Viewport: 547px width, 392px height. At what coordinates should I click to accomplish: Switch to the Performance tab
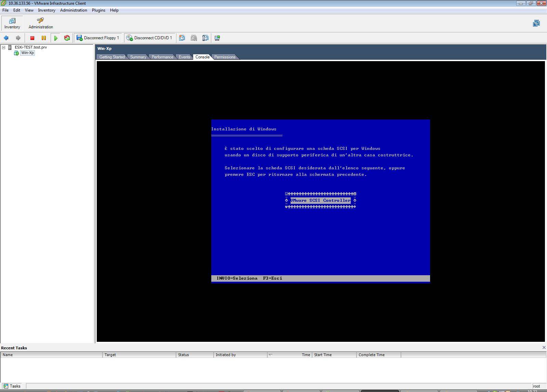tap(162, 57)
